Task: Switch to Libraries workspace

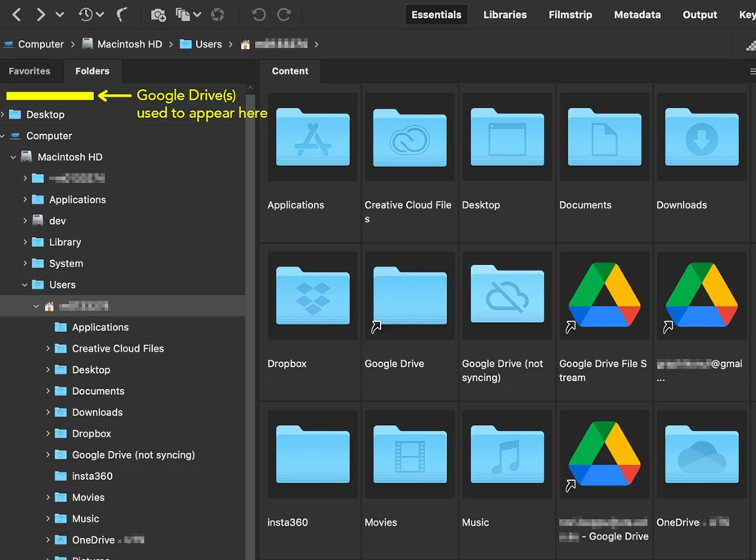Action: click(x=505, y=15)
